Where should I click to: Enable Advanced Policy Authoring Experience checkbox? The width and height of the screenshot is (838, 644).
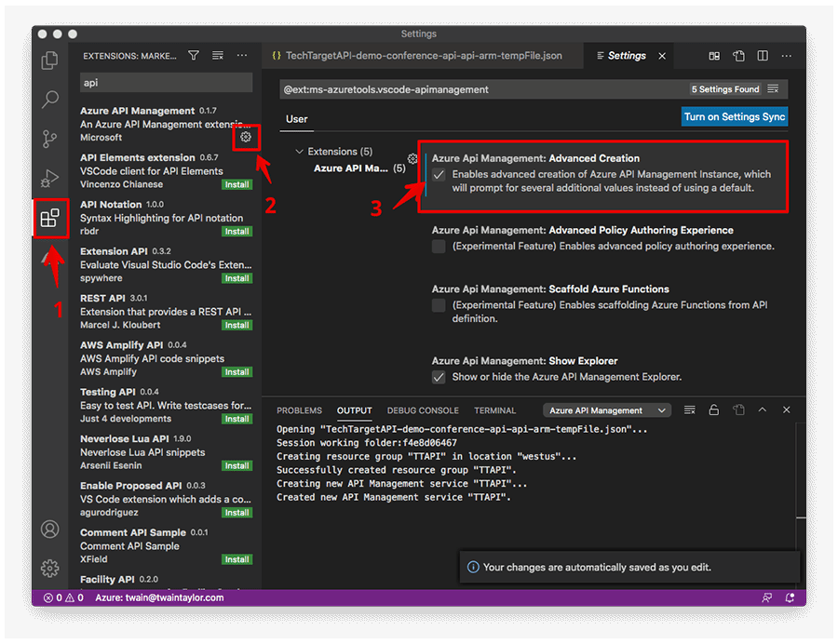click(439, 247)
